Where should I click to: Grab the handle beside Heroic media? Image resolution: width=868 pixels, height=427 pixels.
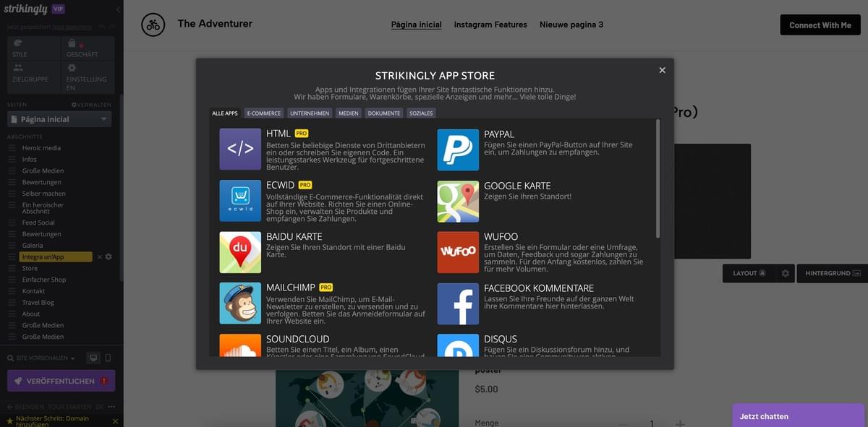click(x=12, y=148)
